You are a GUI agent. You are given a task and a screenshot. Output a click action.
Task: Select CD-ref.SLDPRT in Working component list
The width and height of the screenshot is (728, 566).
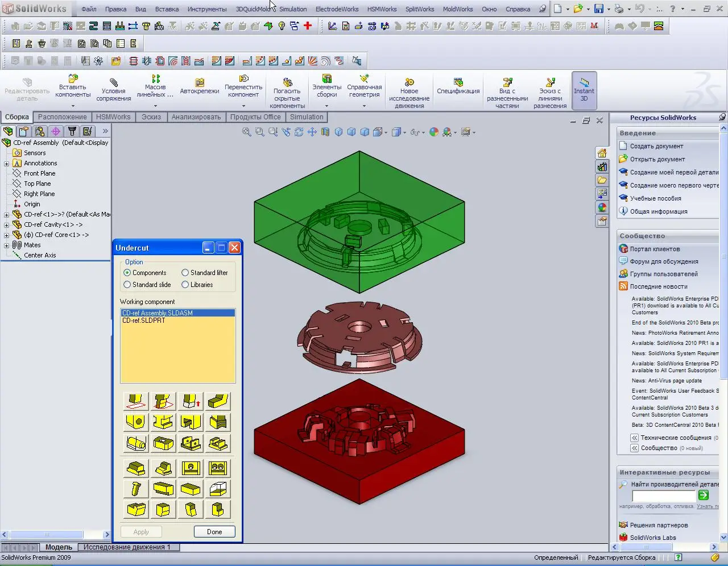pos(177,321)
